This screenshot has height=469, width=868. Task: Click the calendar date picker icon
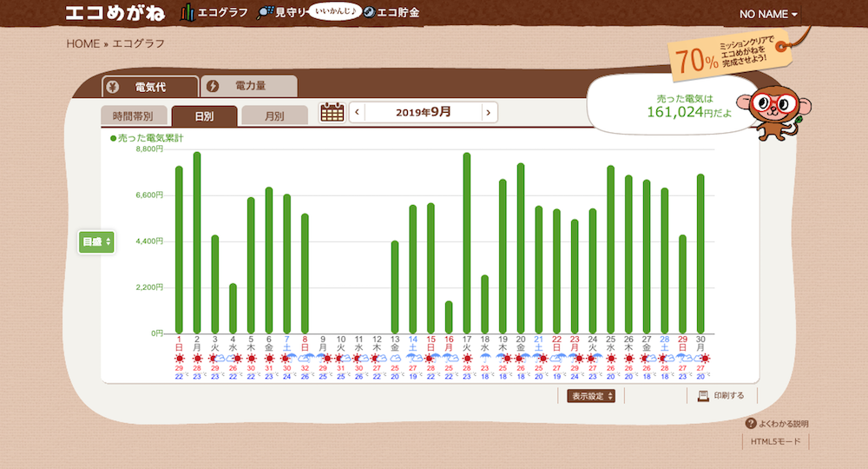click(x=332, y=112)
